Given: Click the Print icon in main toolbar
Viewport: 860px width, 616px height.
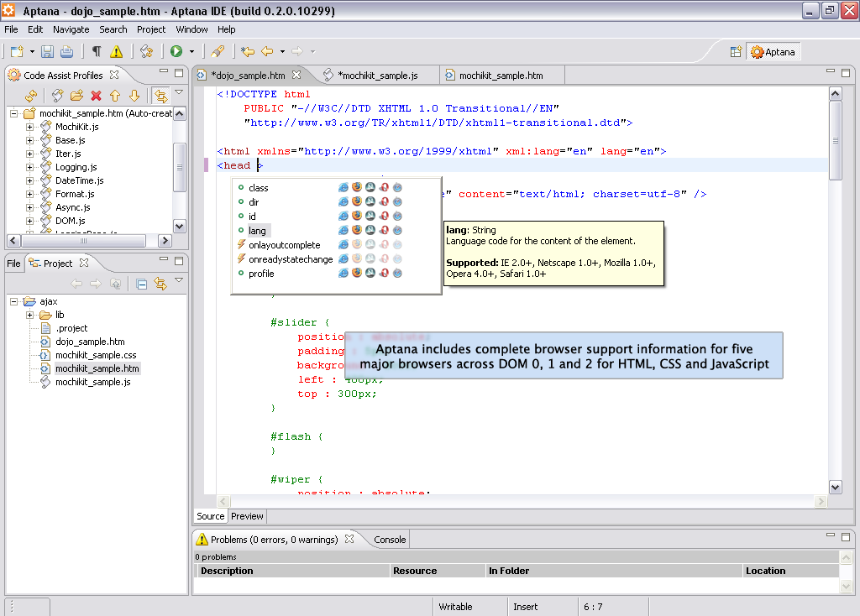Looking at the screenshot, I should click(66, 52).
